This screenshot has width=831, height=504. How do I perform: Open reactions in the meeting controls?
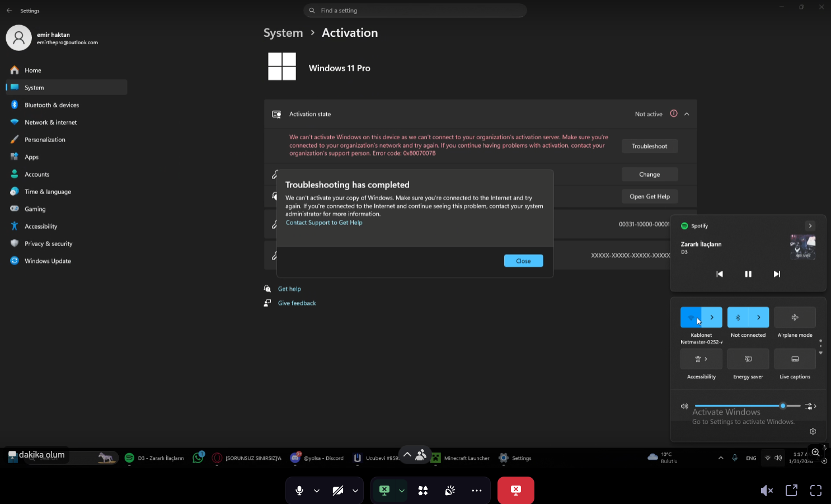point(450,491)
